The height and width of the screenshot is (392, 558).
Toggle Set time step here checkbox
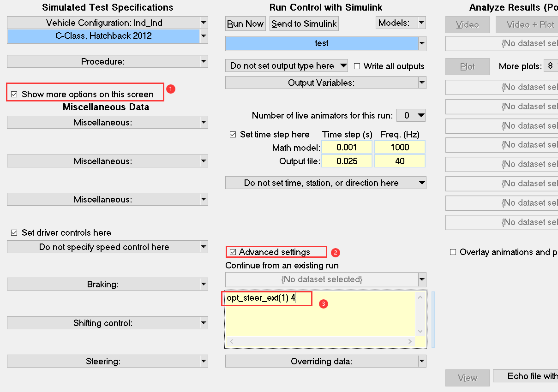click(x=233, y=135)
